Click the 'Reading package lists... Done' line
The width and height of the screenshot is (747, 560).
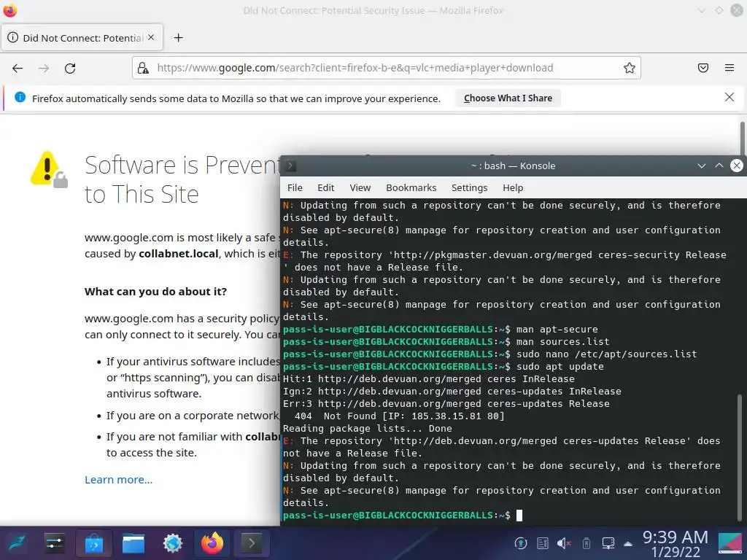(x=368, y=429)
